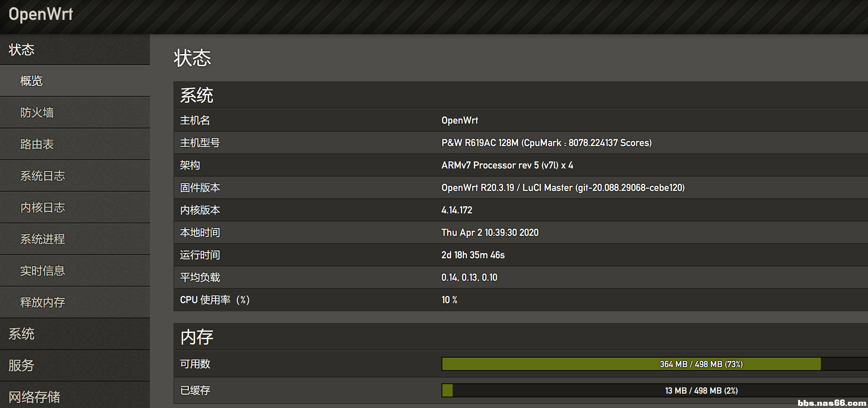Open 实时信息 realtime graphs
868x408 pixels.
[x=42, y=271]
